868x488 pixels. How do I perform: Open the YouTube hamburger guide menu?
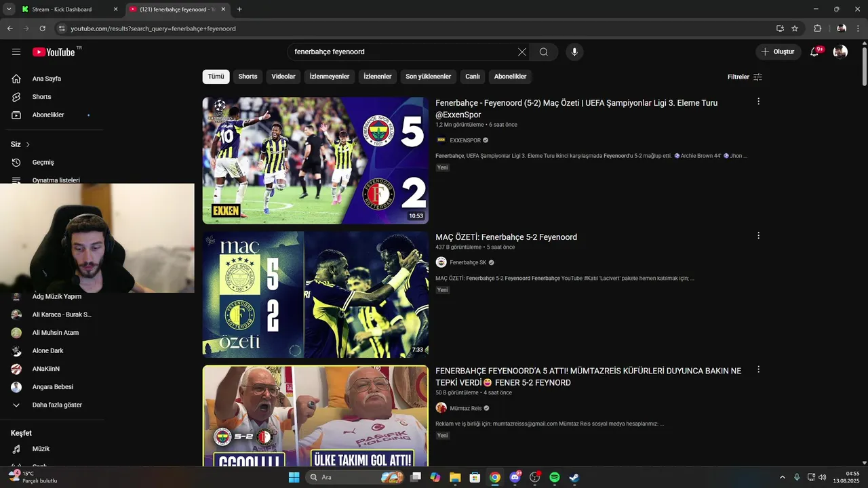pyautogui.click(x=16, y=52)
